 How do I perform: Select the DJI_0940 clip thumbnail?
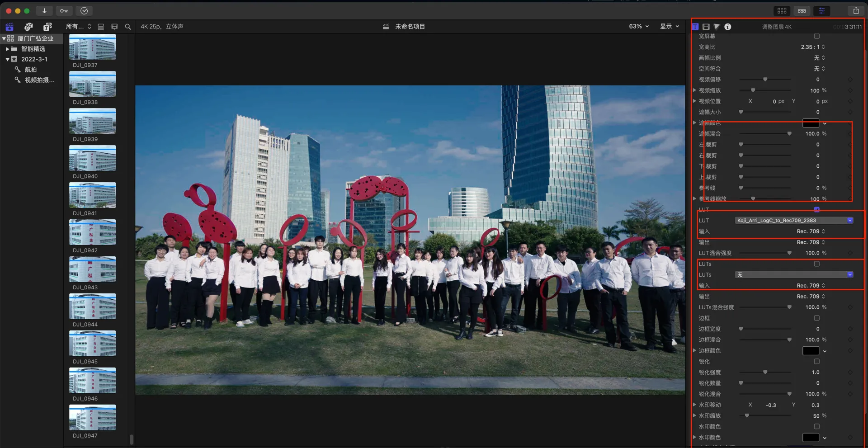pos(92,158)
